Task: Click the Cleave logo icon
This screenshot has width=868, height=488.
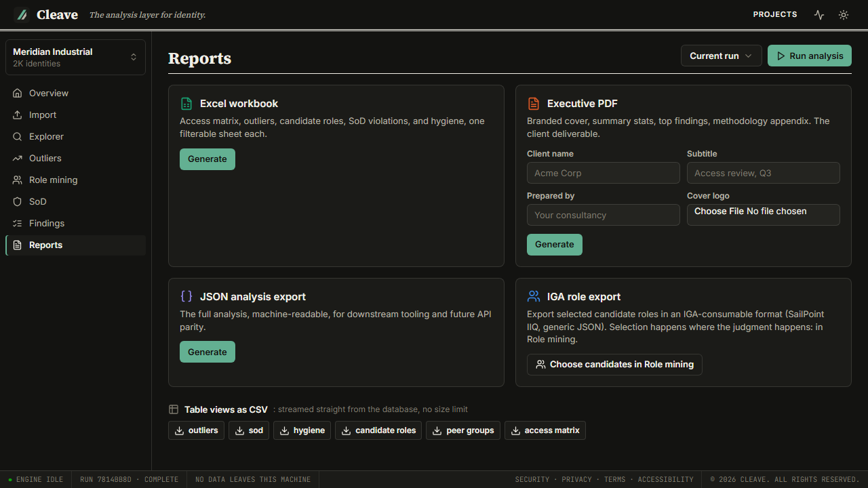Action: coord(22,15)
